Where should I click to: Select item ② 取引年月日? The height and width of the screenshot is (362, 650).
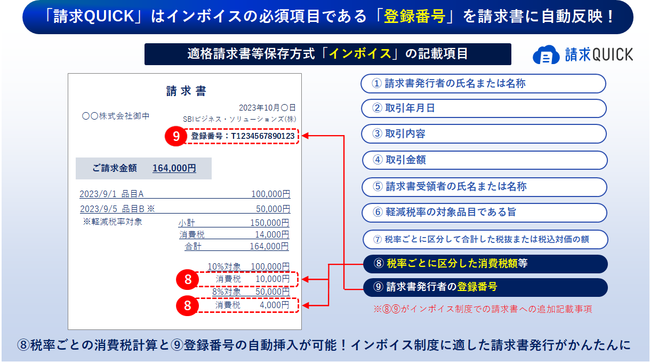click(484, 108)
